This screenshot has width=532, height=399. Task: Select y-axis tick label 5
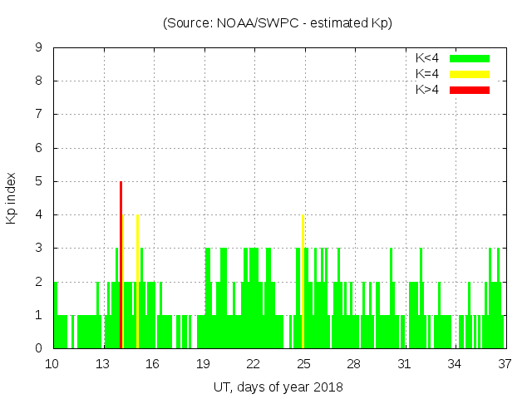coord(39,181)
